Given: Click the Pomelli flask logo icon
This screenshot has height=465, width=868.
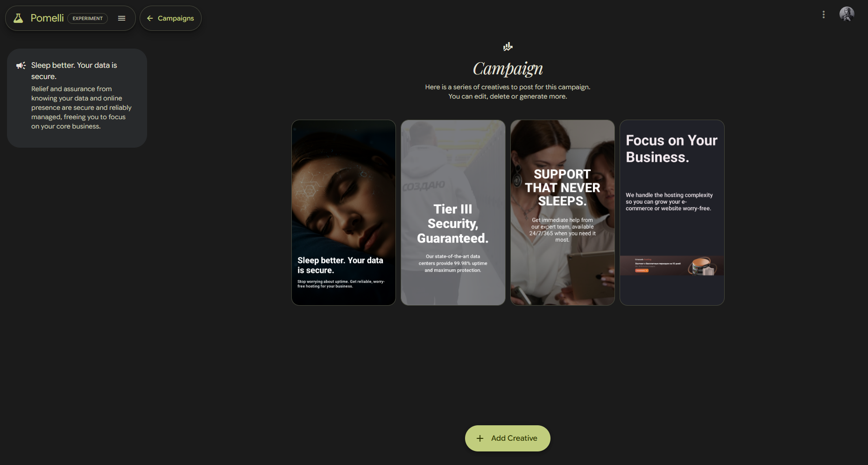Looking at the screenshot, I should [18, 18].
